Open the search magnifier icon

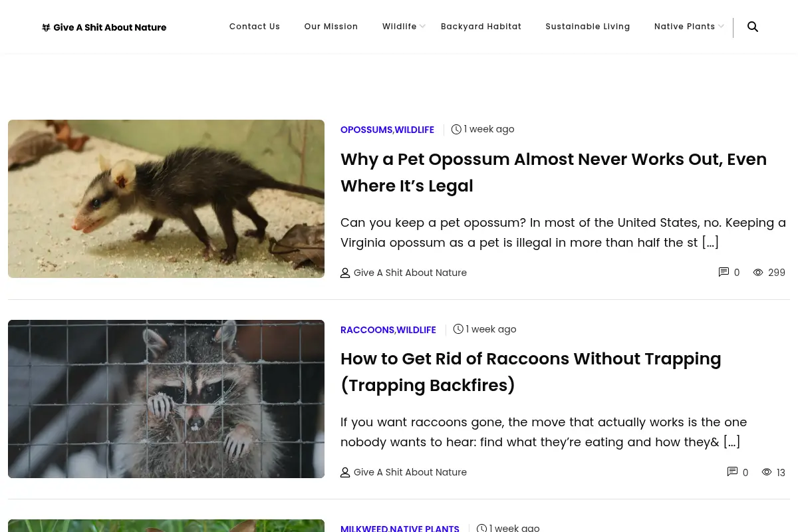point(753,27)
